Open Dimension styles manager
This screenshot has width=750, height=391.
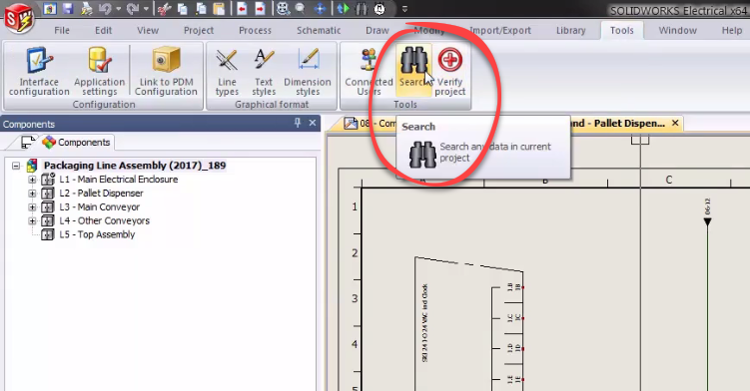(308, 72)
